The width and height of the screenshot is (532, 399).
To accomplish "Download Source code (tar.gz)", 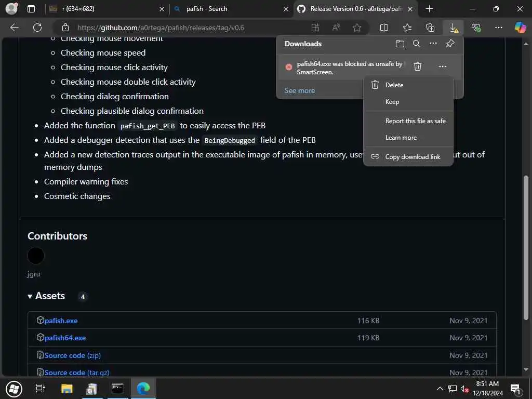I will [x=77, y=373].
